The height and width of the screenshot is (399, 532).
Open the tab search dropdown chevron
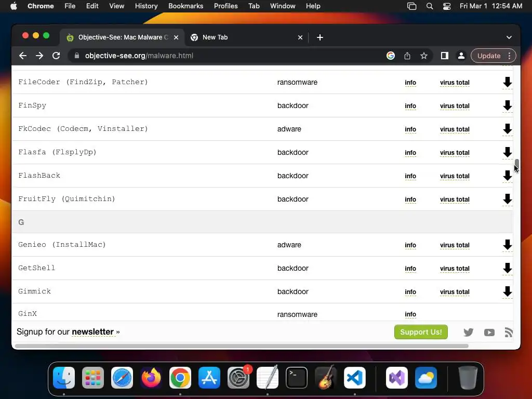(509, 37)
